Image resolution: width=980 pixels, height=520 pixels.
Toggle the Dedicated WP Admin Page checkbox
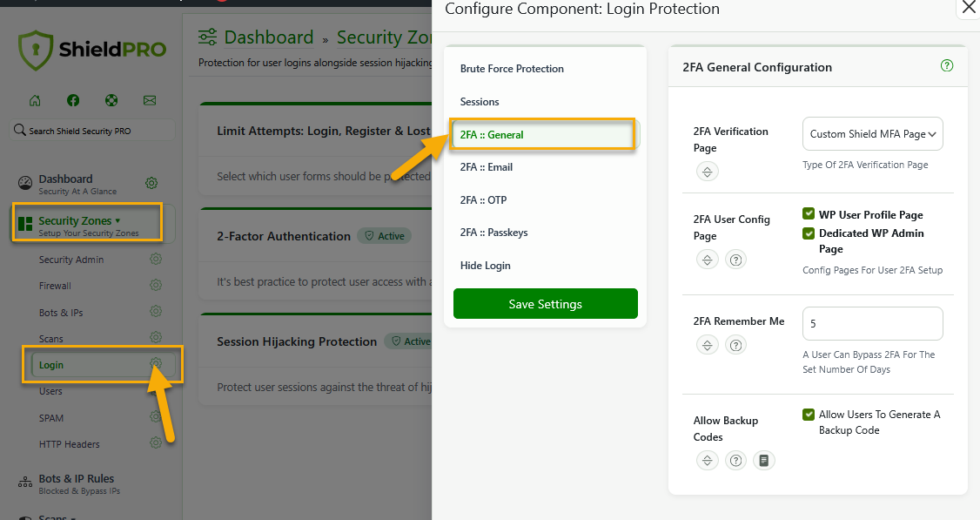point(809,233)
